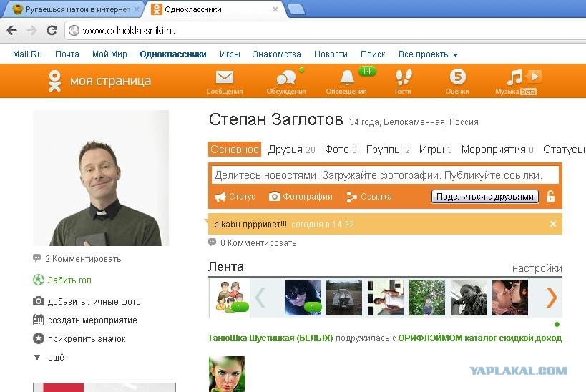This screenshot has width=586, height=392.
Task: Open Музыка note icon
Action: point(514,77)
